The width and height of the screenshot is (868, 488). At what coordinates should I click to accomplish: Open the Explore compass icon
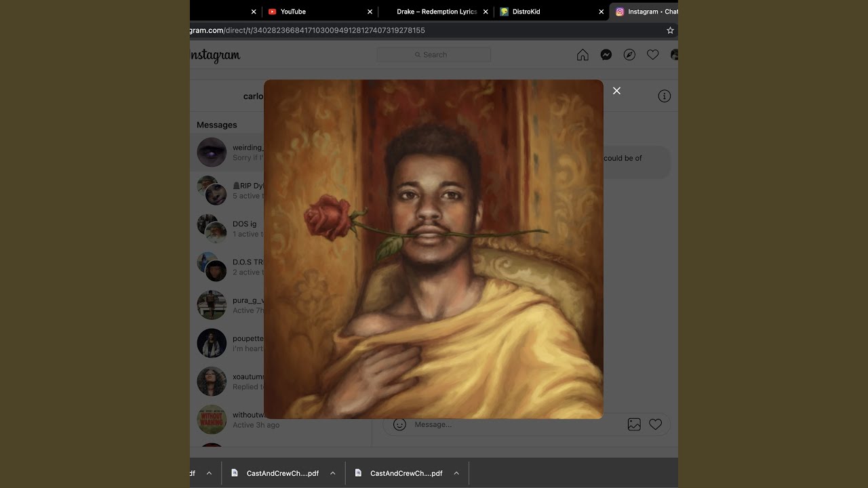629,55
